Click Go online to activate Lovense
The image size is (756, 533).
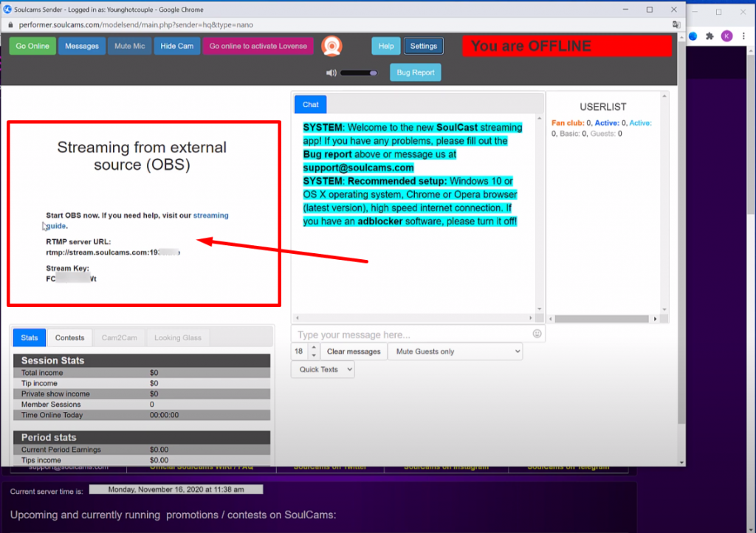coord(258,47)
